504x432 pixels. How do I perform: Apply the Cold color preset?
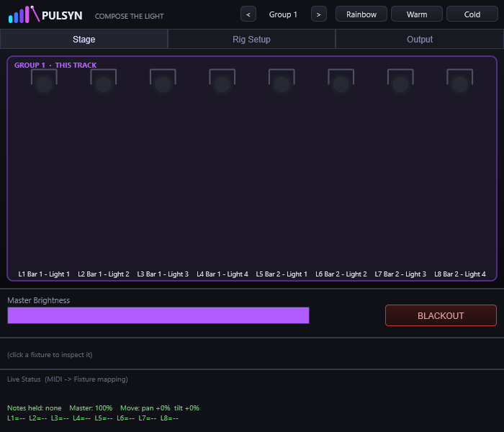click(x=472, y=14)
